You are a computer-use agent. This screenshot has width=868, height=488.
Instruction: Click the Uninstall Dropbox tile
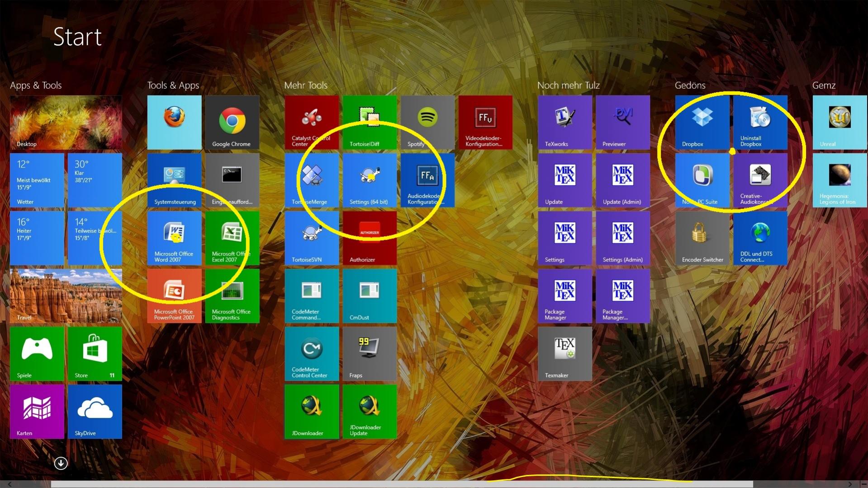point(760,122)
